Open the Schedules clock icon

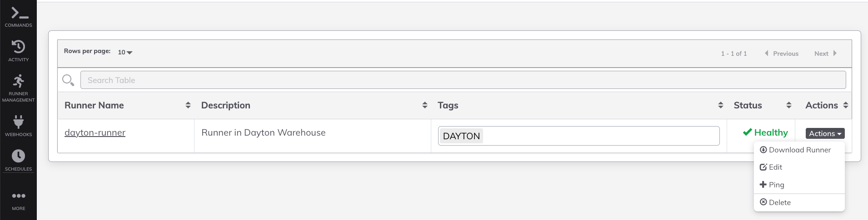point(18,156)
